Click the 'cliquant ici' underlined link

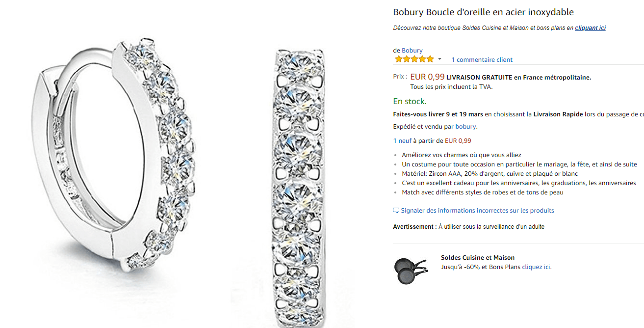590,27
